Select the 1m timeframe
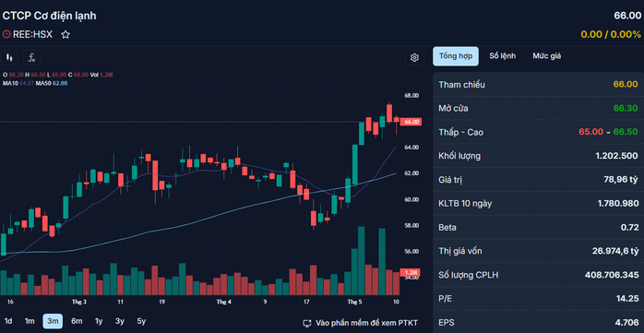This screenshot has width=644, height=333. (x=30, y=321)
